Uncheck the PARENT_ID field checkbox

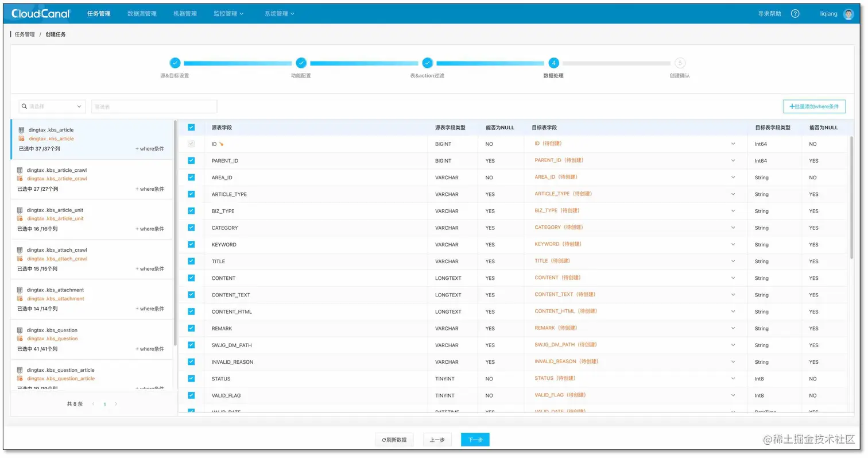pyautogui.click(x=191, y=161)
